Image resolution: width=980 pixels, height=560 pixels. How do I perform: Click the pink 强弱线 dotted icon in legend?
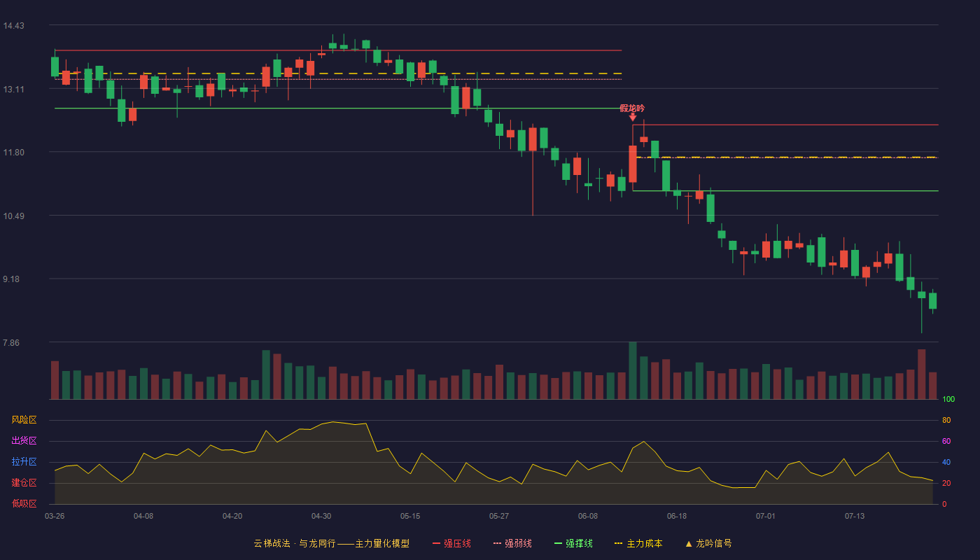tap(497, 543)
